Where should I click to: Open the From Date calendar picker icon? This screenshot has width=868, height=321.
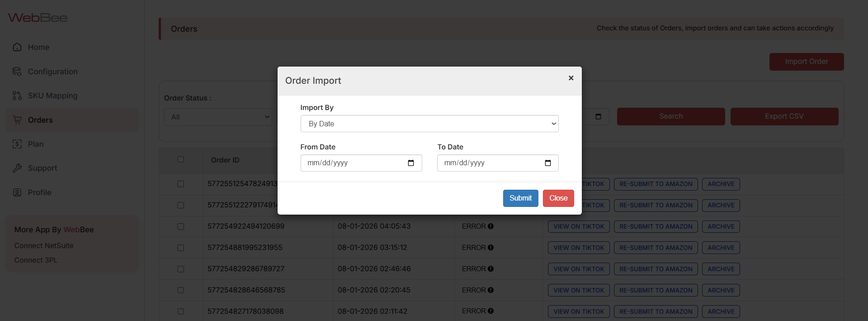tap(410, 163)
